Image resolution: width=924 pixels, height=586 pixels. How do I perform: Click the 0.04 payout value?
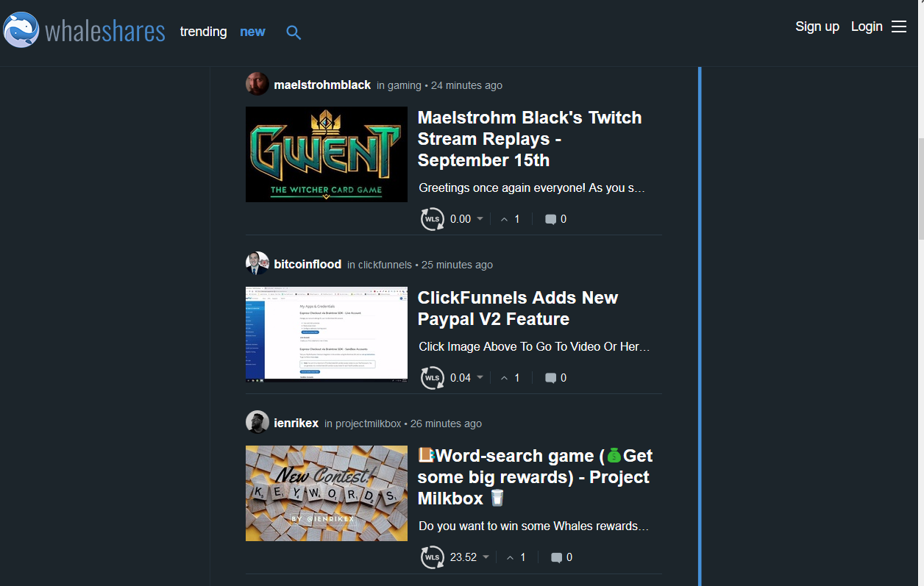coord(461,378)
